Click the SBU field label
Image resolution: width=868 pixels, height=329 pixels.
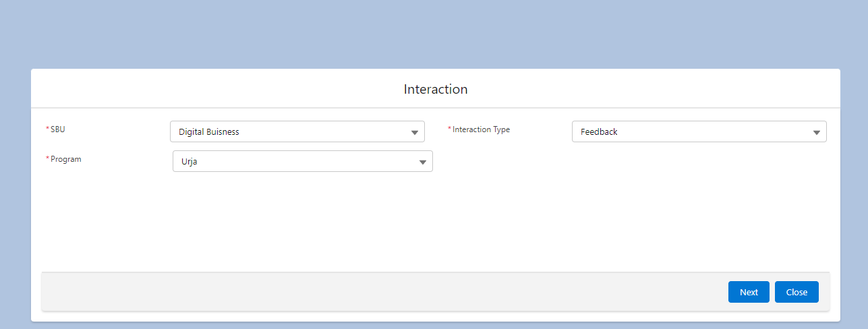point(58,129)
